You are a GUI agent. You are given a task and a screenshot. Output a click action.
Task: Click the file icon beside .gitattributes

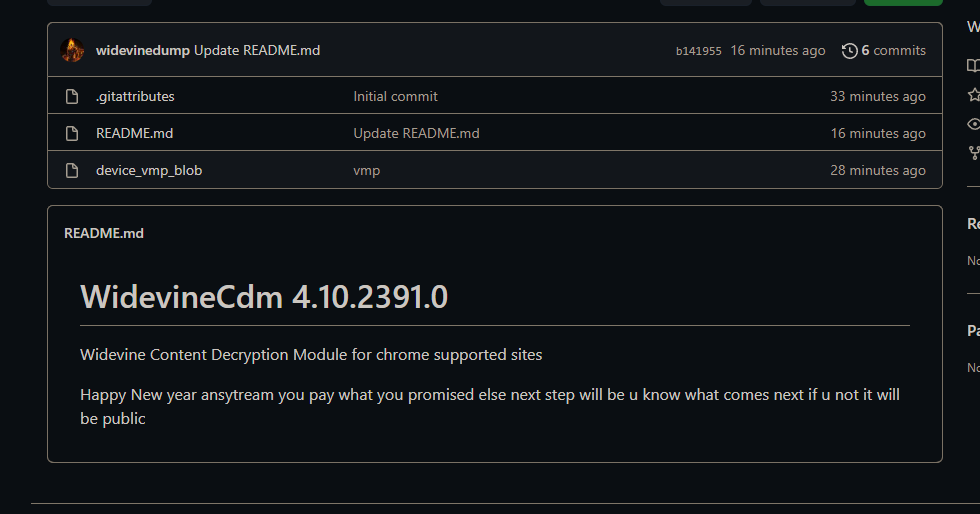tap(72, 97)
